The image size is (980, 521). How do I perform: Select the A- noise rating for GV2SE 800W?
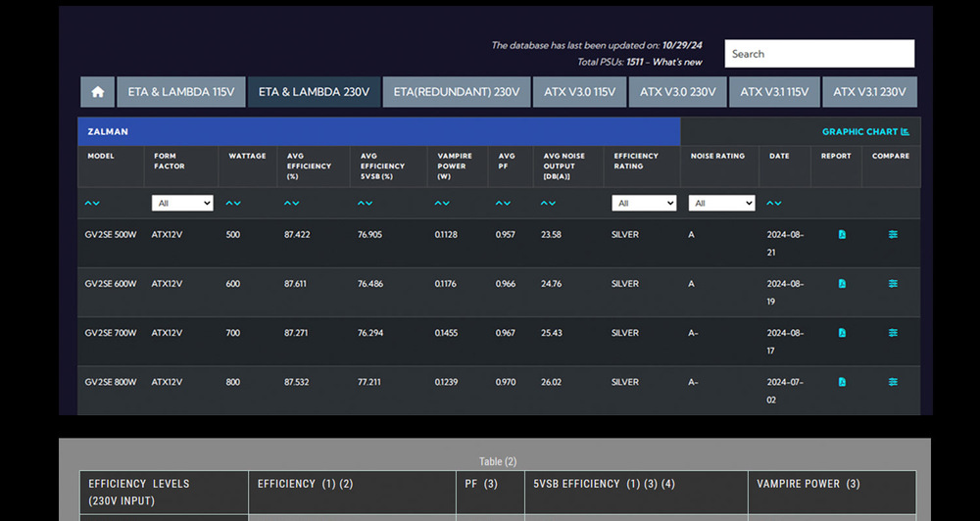click(x=693, y=382)
